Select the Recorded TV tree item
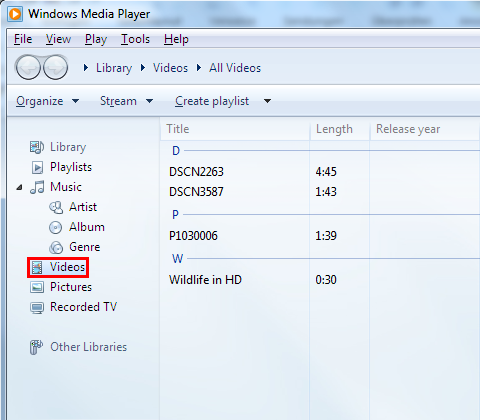Image resolution: width=480 pixels, height=420 pixels. click(83, 307)
